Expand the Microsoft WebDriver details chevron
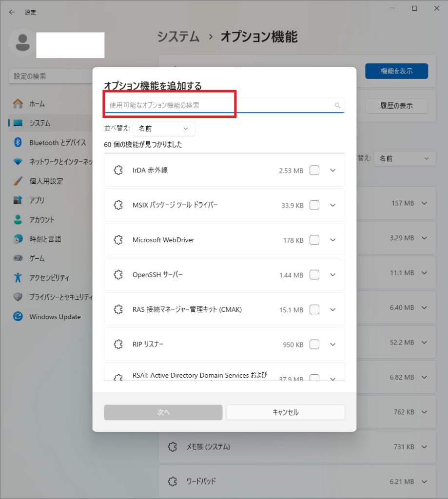 (x=333, y=240)
